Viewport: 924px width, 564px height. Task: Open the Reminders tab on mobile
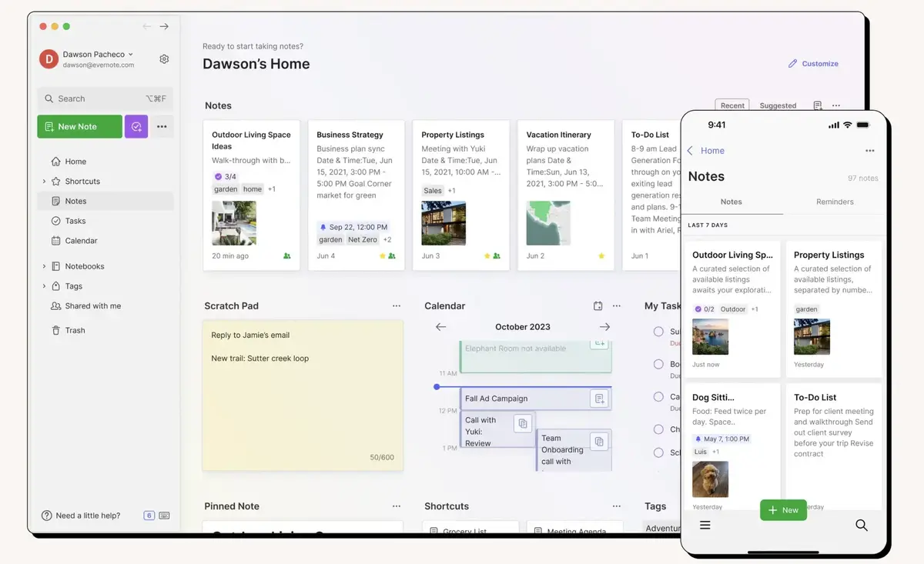[x=835, y=202]
